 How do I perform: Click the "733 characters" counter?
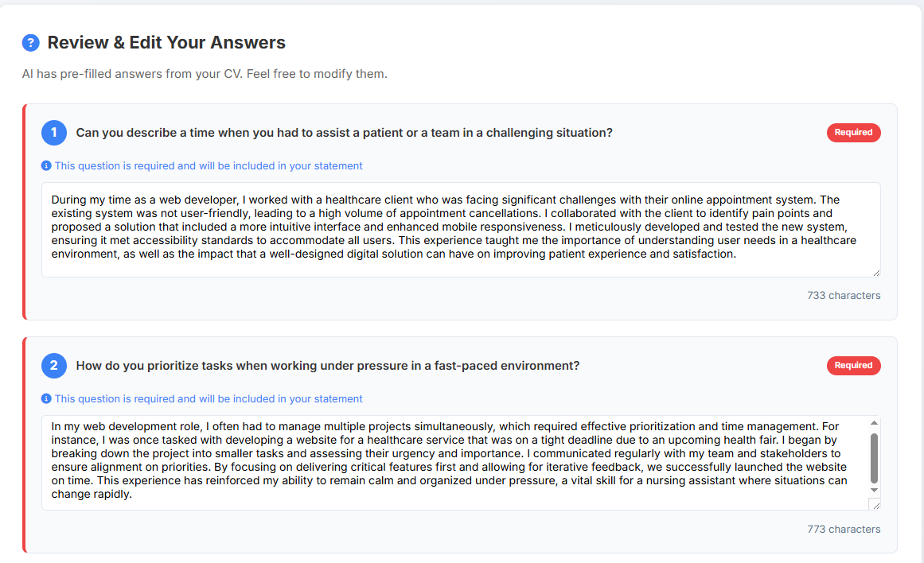click(844, 296)
